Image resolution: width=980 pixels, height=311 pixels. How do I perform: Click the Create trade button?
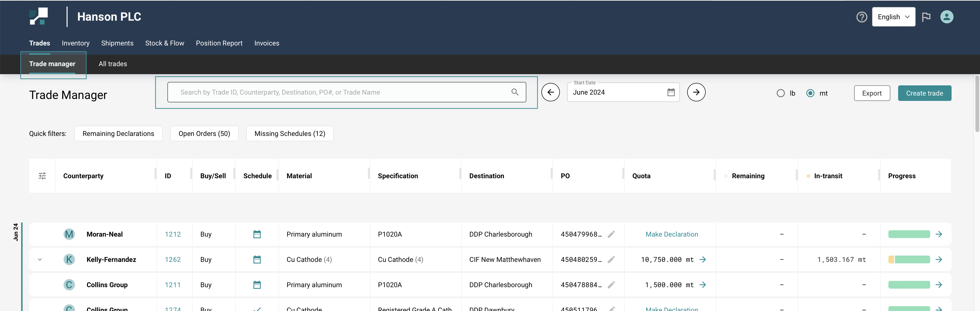click(924, 94)
